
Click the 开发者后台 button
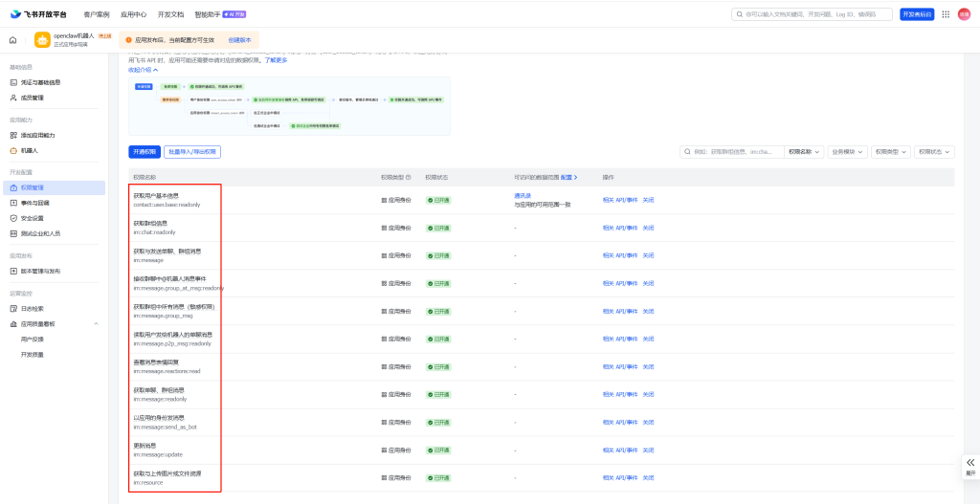click(x=917, y=14)
